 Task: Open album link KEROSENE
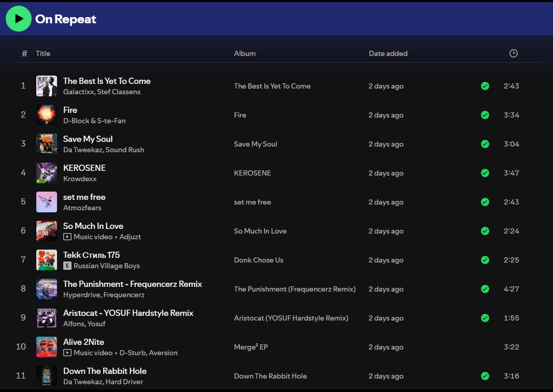(252, 173)
